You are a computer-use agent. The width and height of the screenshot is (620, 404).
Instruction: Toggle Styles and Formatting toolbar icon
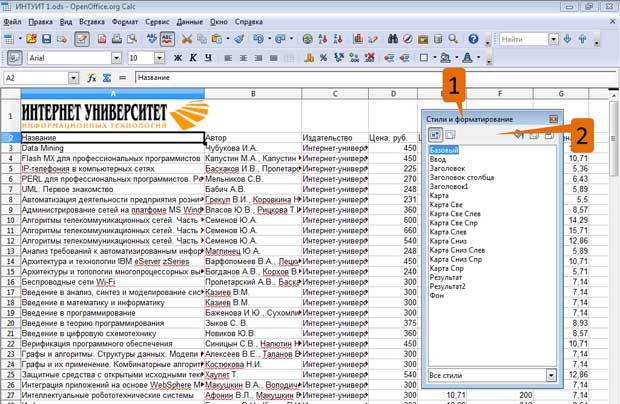(x=15, y=58)
